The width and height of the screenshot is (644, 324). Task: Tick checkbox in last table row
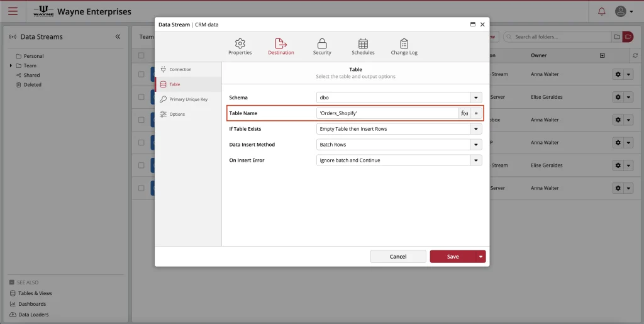point(142,188)
